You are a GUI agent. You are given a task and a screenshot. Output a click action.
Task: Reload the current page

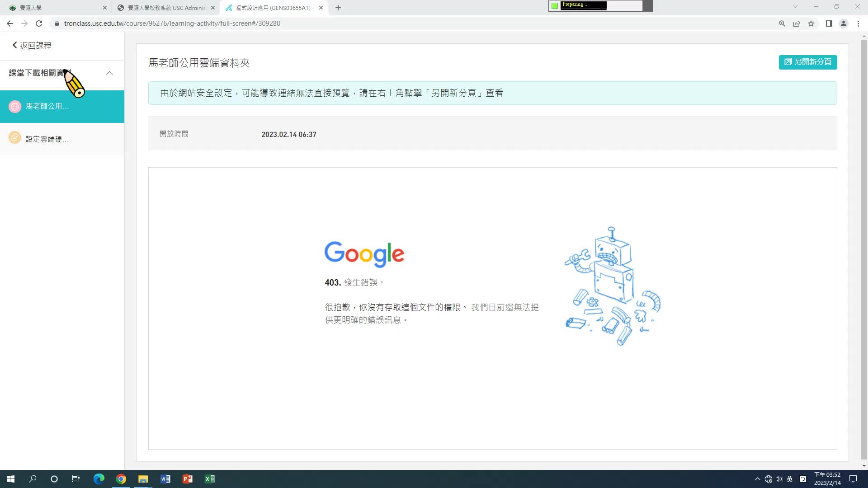(x=39, y=23)
